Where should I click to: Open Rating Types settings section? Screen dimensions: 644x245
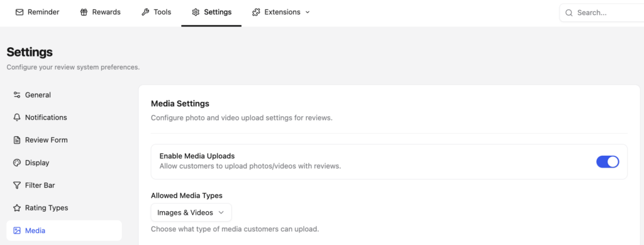(64, 208)
